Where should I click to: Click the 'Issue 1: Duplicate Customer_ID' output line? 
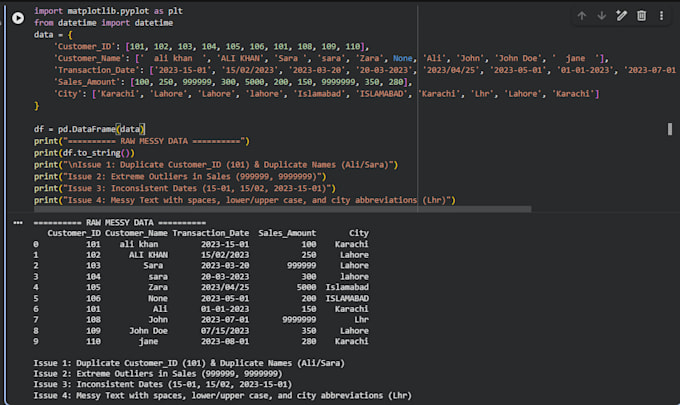click(189, 363)
